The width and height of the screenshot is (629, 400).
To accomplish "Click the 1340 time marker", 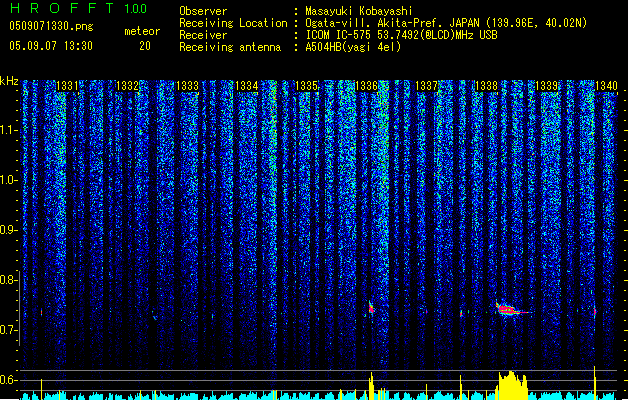I will (606, 86).
